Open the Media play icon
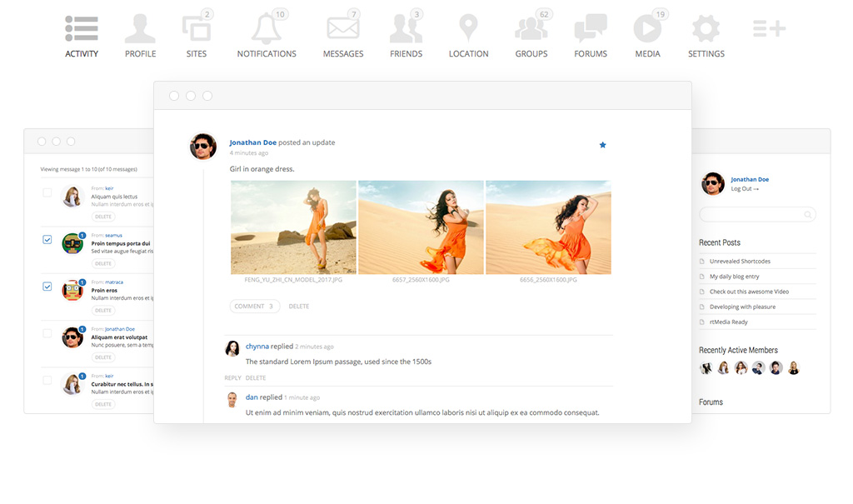 coord(647,29)
